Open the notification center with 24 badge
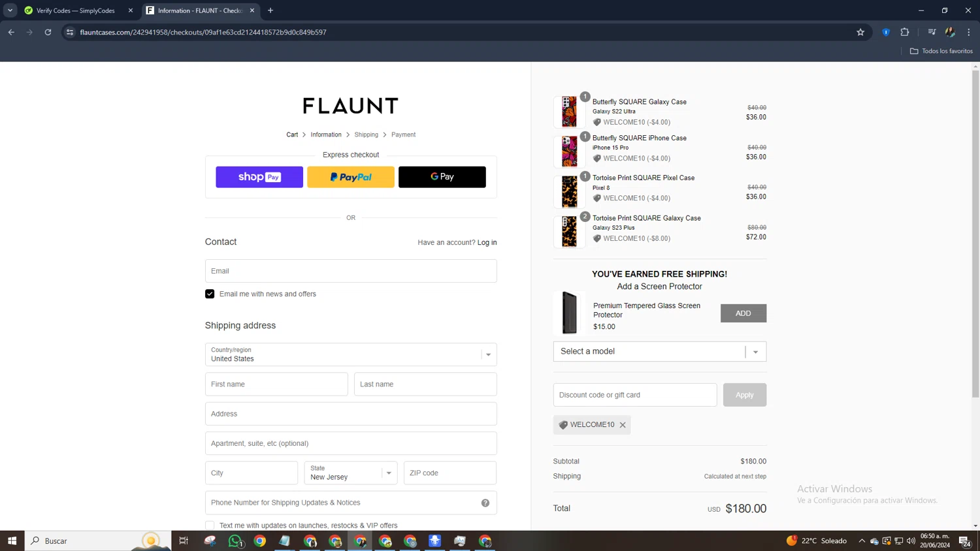 click(964, 541)
